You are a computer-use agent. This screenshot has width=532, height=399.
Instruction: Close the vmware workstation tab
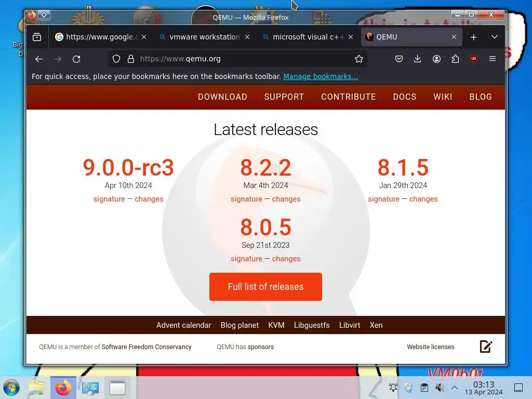click(247, 37)
